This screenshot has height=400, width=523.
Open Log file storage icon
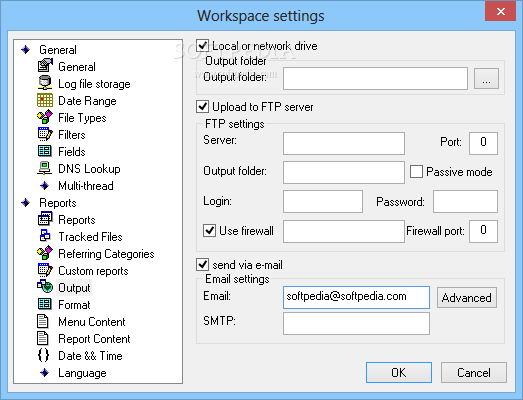[45, 83]
